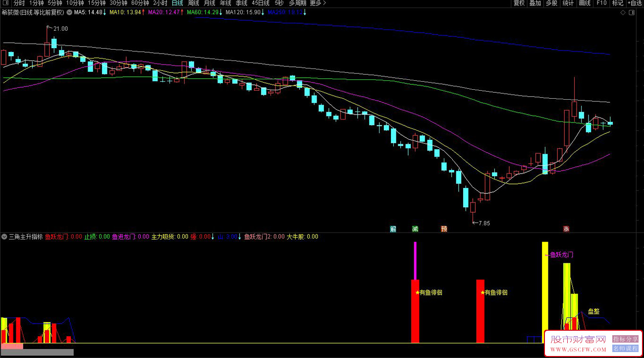Open the 统计 statistics tool
The image size is (644, 358).
coord(568,3)
